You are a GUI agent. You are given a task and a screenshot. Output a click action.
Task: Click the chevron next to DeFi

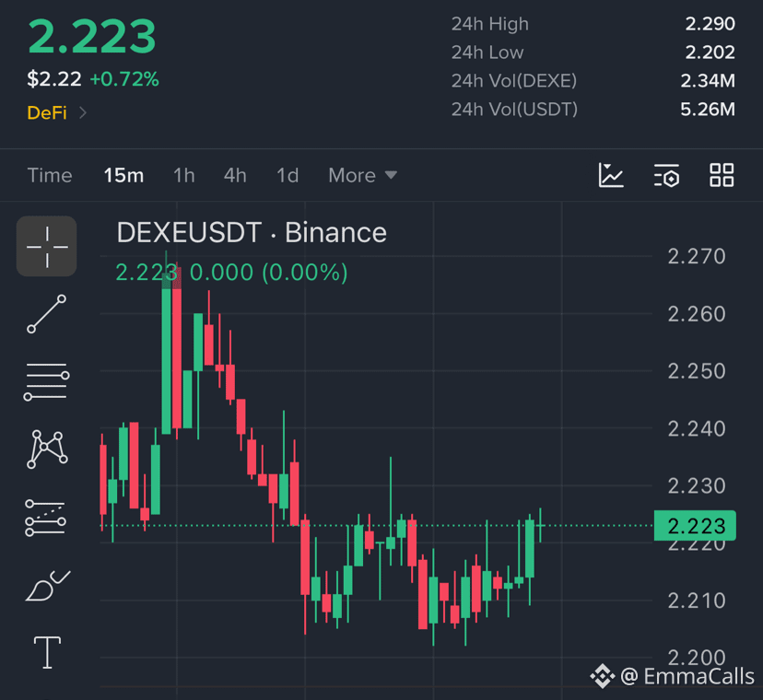click(x=83, y=113)
